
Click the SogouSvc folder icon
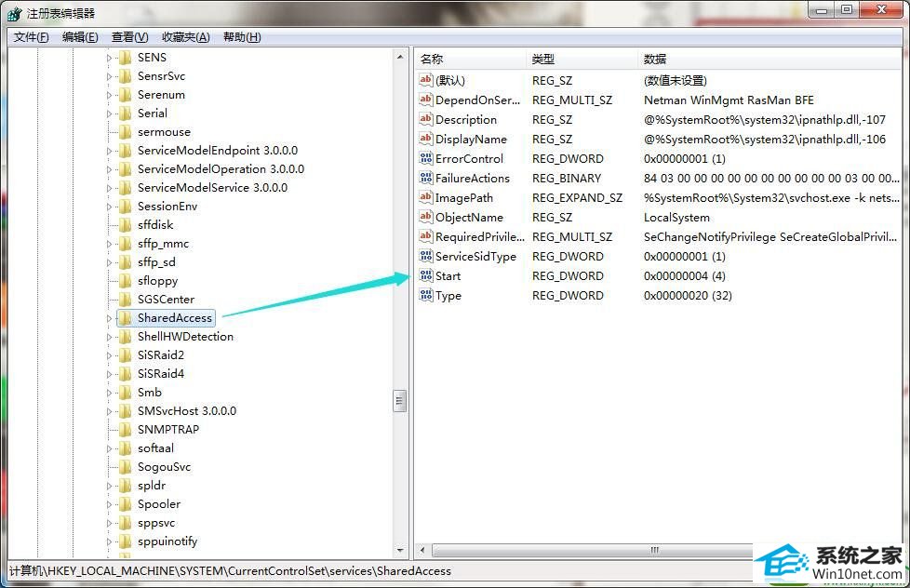(126, 467)
